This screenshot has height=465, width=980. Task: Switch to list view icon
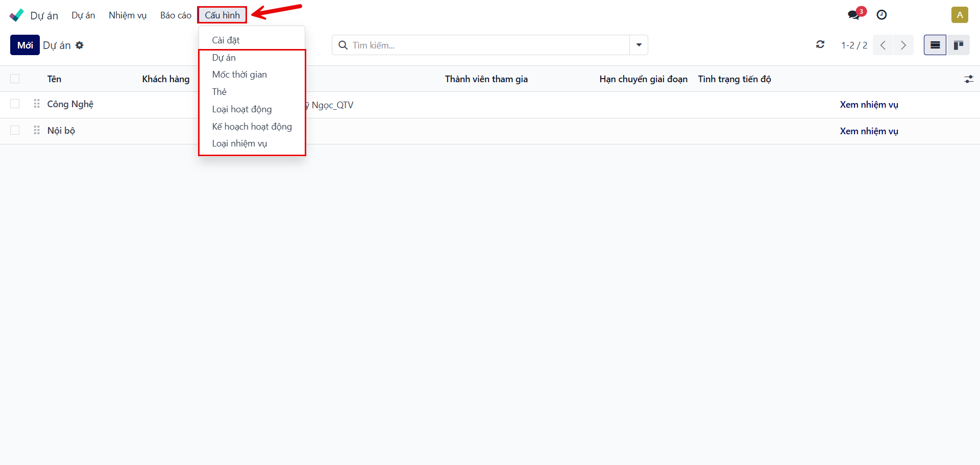pos(935,45)
